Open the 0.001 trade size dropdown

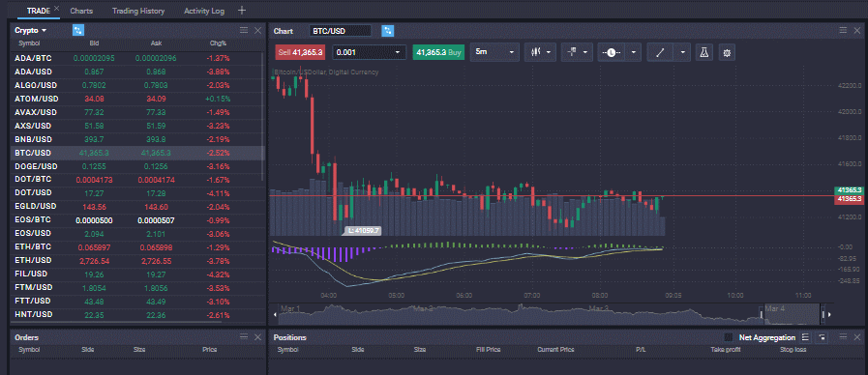(398, 52)
